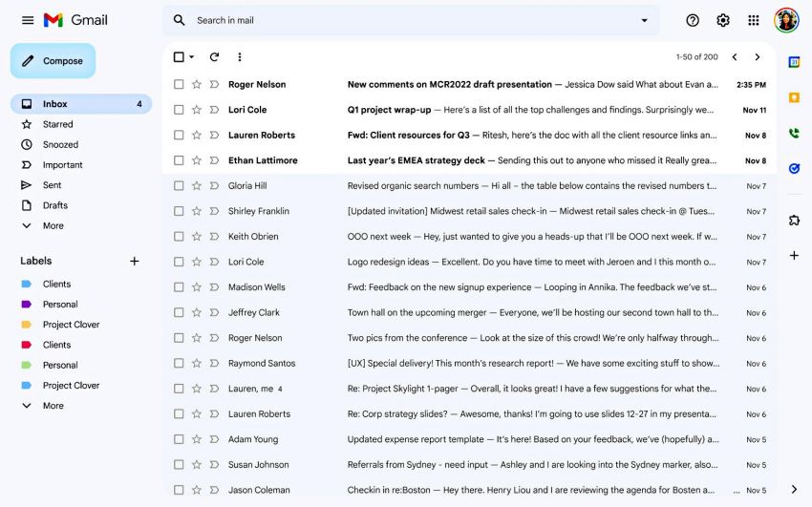
Task: Click the Compose button
Action: pos(53,61)
